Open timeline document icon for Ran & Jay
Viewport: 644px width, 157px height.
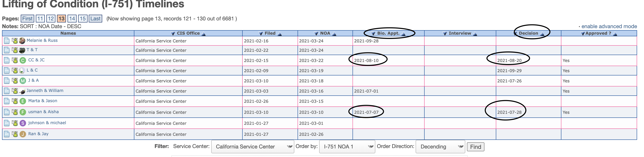tap(7, 134)
